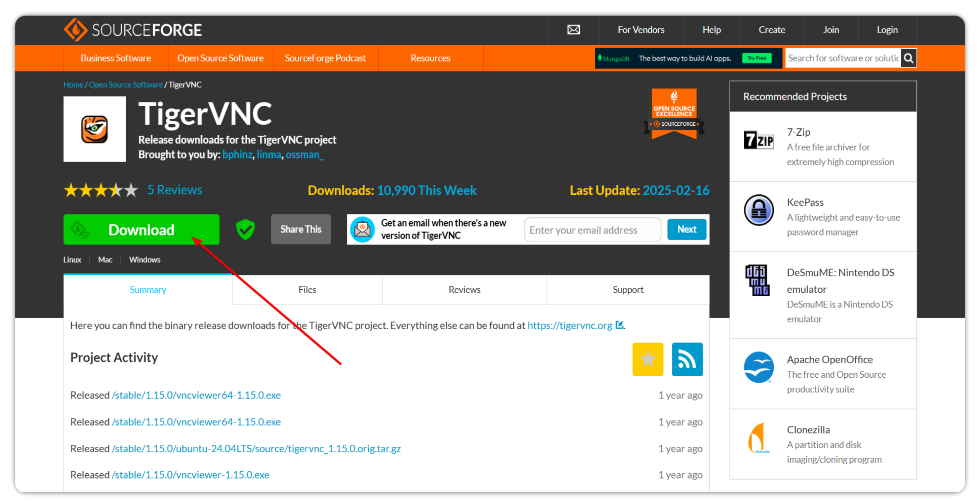Click the search magnifier icon
Screen dimensions: 980x503
[908, 58]
